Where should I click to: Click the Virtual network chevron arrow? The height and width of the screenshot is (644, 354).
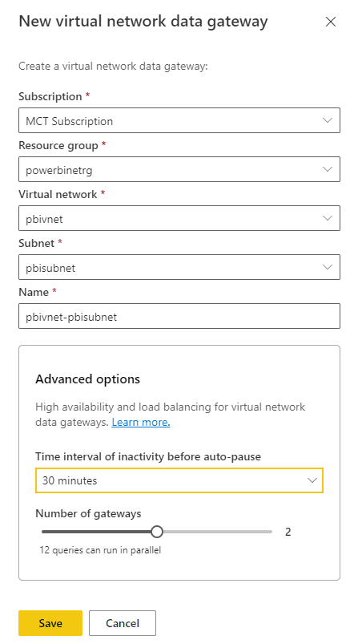click(x=328, y=218)
